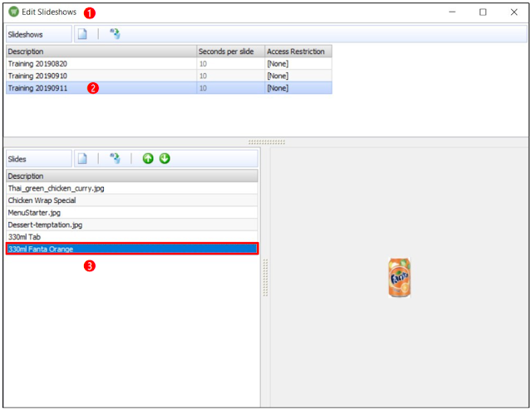This screenshot has height=411, width=532.
Task: Click the New slideshow icon in Slideshows toolbar
Action: coord(82,34)
